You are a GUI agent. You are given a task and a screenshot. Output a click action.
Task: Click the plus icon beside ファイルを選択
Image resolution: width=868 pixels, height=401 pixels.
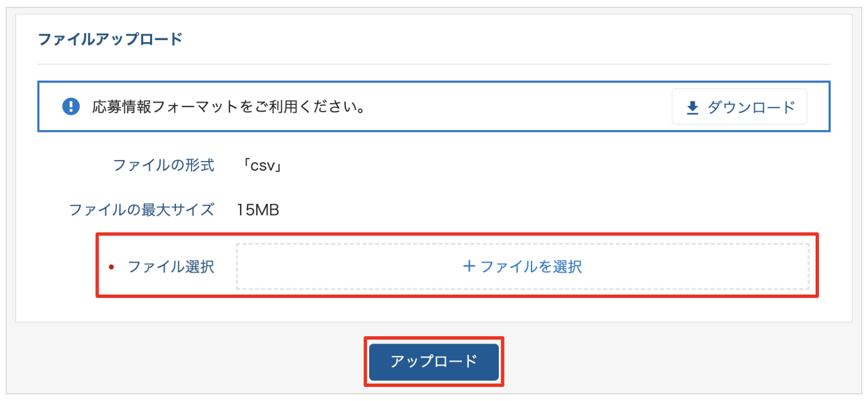469,266
